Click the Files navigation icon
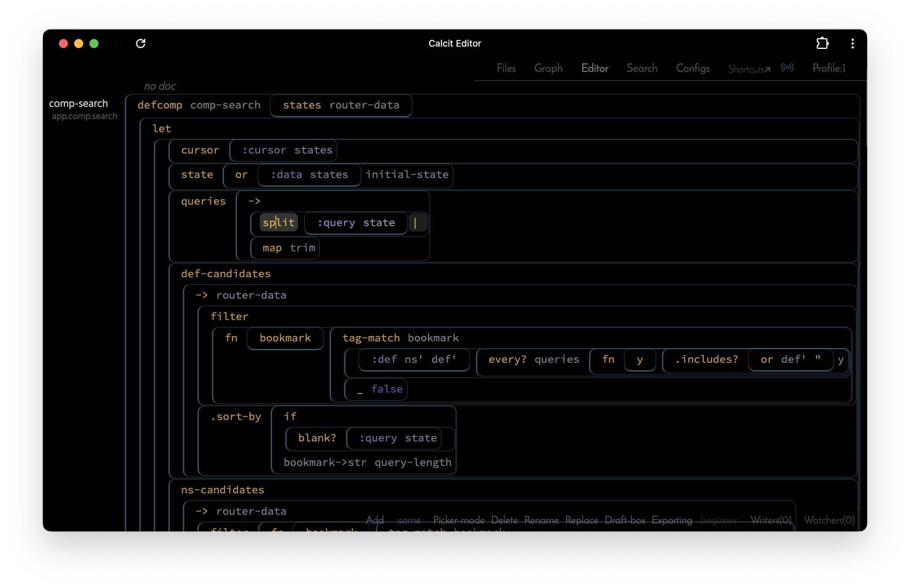The image size is (910, 588). (507, 68)
